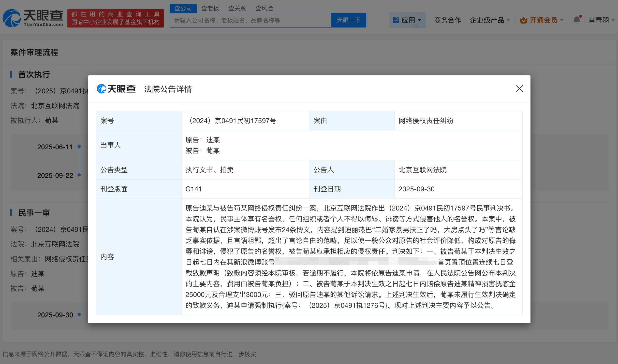Open the 商务合作 link
618x364 pixels.
tap(447, 20)
